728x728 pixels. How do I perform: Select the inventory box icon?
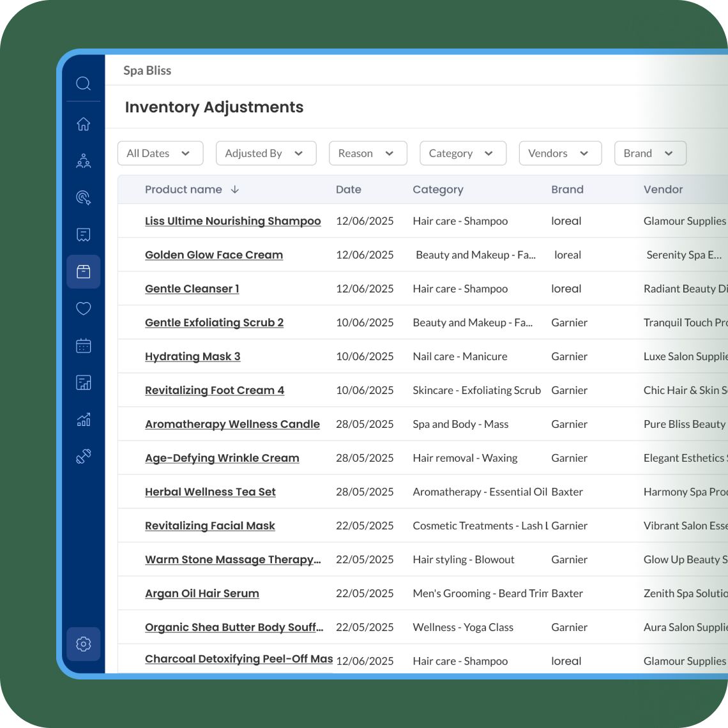click(x=83, y=271)
